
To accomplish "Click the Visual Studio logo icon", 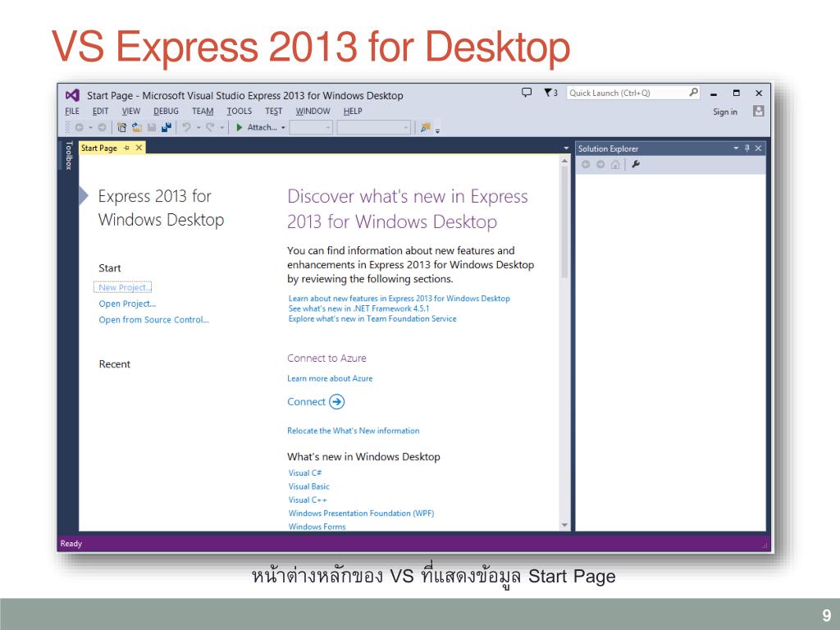I will pos(72,95).
